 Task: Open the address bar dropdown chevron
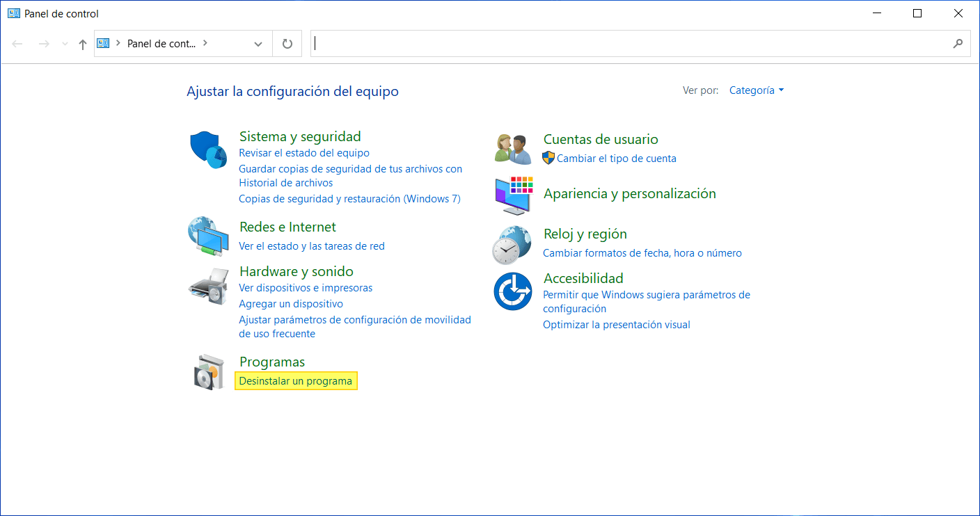pyautogui.click(x=258, y=43)
